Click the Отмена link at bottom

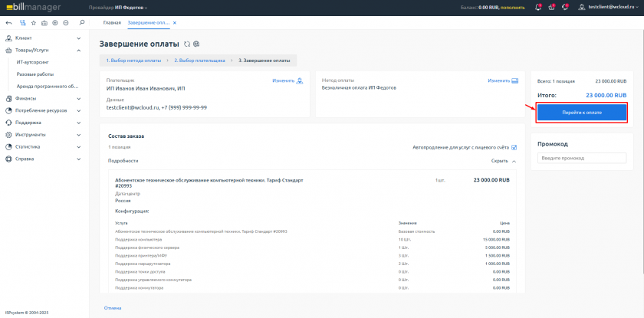click(x=113, y=308)
